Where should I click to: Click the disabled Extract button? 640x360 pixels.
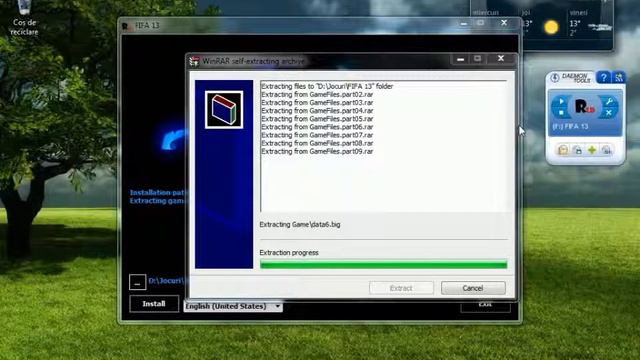pos(401,288)
